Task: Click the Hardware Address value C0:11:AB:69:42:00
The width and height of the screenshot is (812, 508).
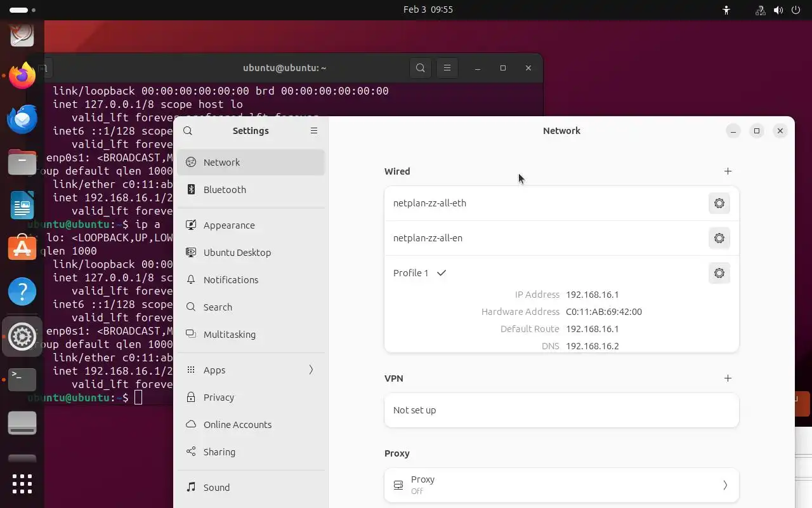Action: tap(604, 312)
